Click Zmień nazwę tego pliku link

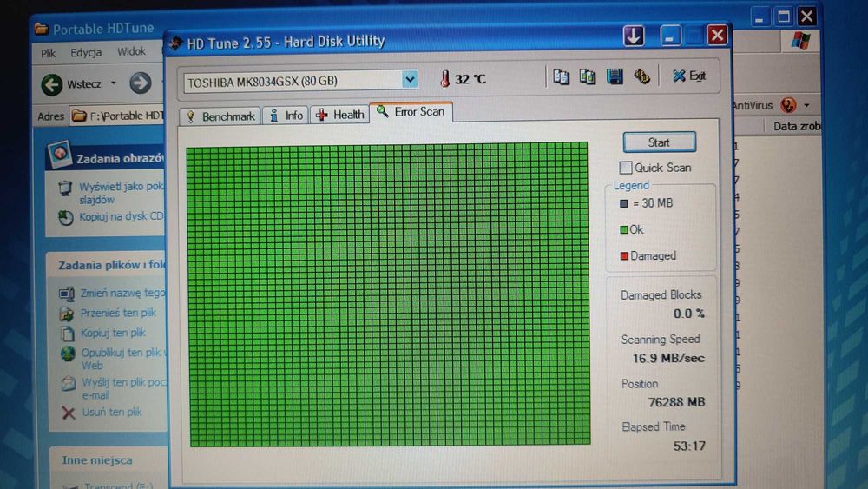[x=122, y=293]
